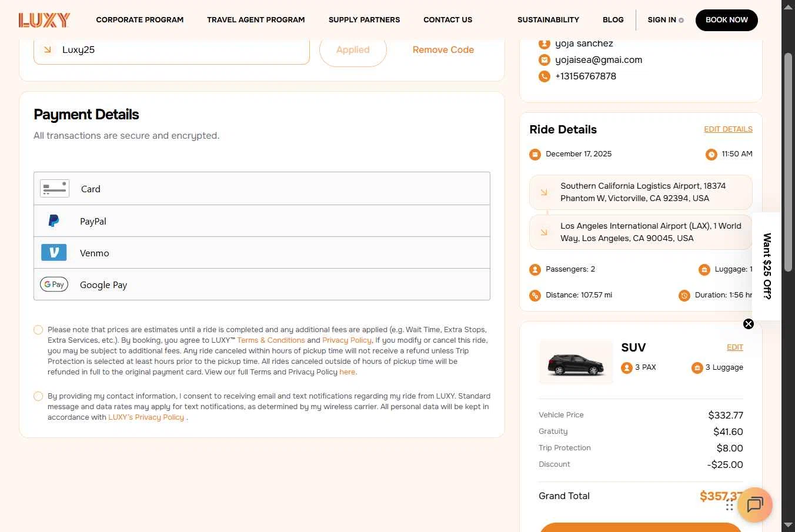Click the promo code field with Luxy25

click(x=172, y=50)
